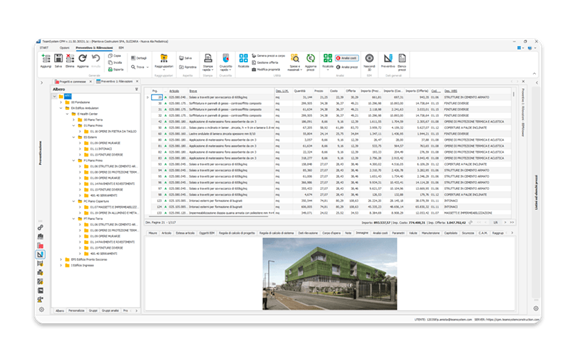
Task: Toggle the highlighted Analisi costi button
Action: (x=347, y=58)
